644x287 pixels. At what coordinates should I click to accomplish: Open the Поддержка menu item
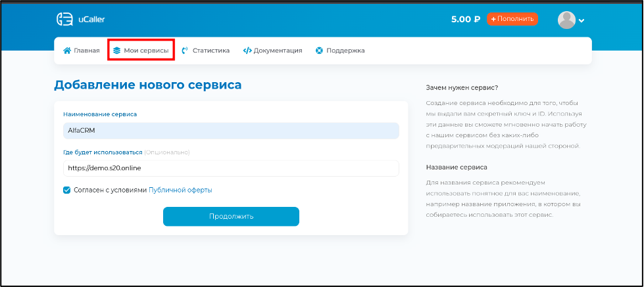[340, 51]
